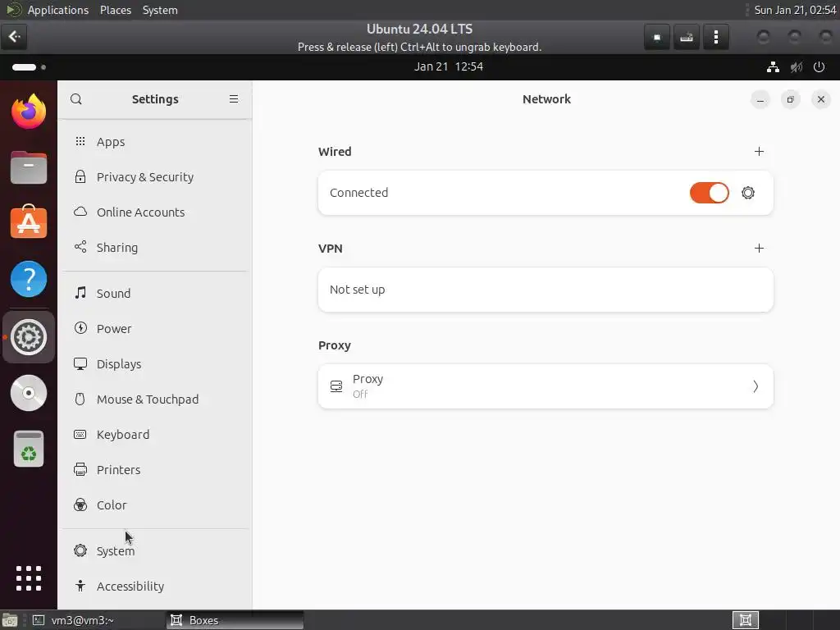Launch Ubuntu Software (App Center) from dock

29,221
